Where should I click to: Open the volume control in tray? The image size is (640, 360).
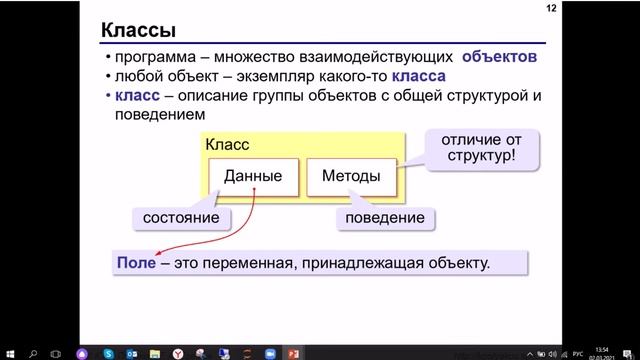552,354
